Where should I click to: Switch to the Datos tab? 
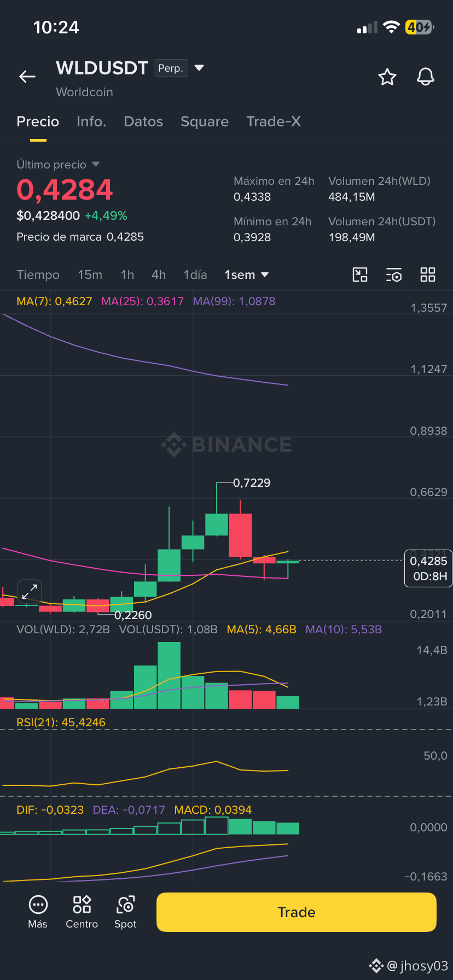tap(143, 121)
